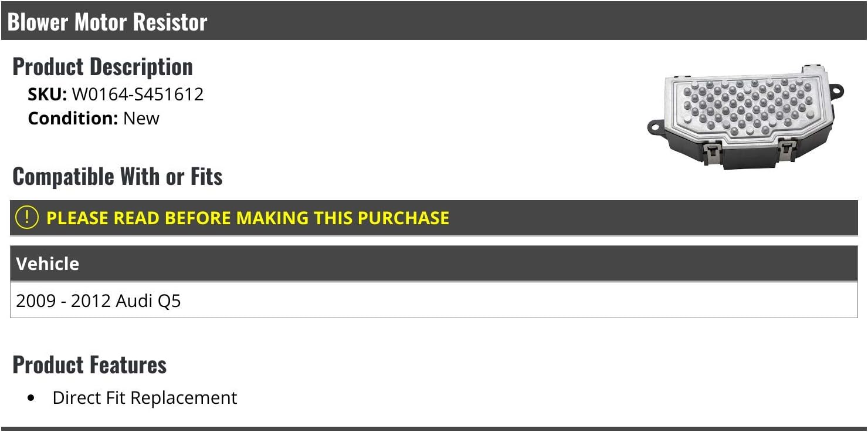This screenshot has width=868, height=432.
Task: Click the right mounting hole on the resistor image
Action: pos(835,92)
